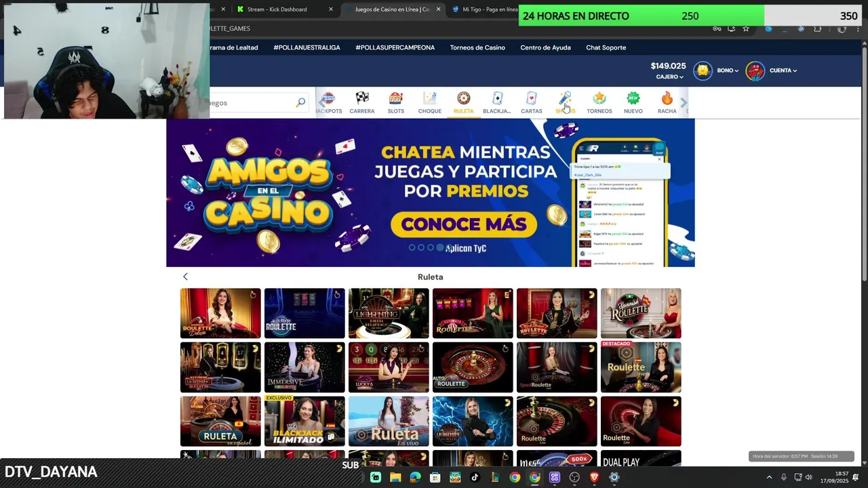
Task: Open Speed Roulette game thumbnail
Action: [x=557, y=367]
